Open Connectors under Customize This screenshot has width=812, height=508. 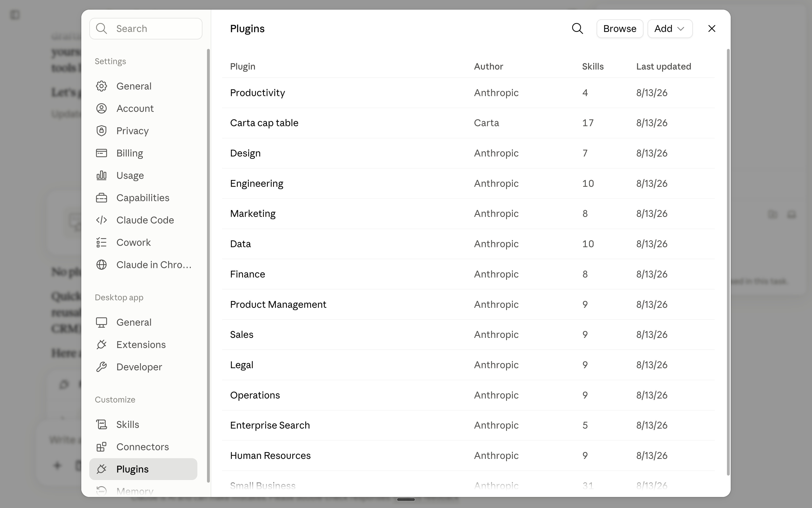tap(143, 447)
